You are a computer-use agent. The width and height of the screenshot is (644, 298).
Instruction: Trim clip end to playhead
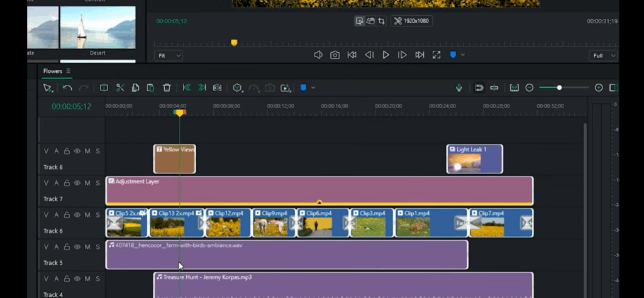(x=202, y=88)
